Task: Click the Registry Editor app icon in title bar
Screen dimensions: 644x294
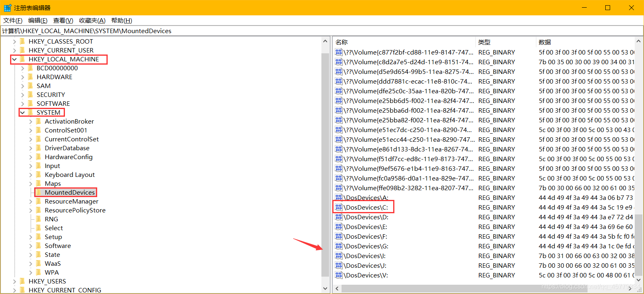Action: pyautogui.click(x=7, y=8)
